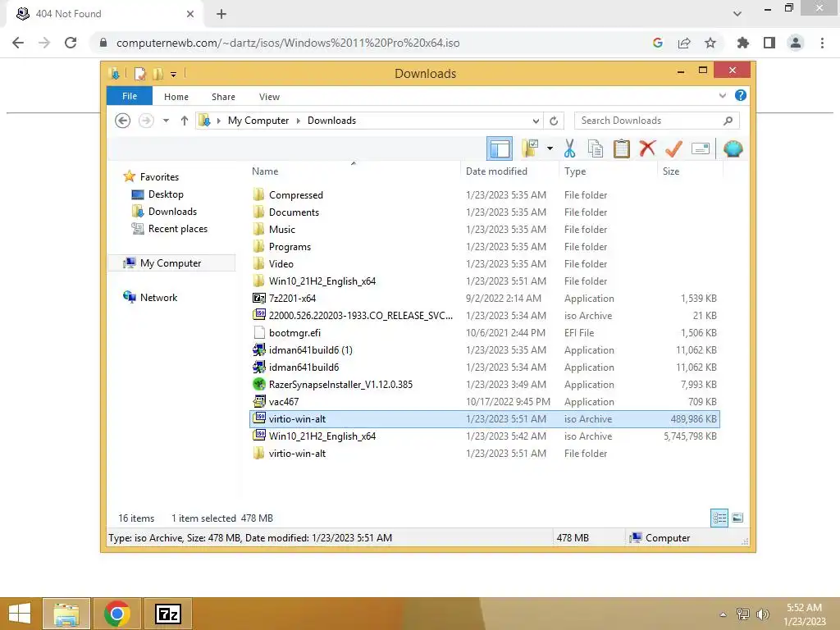Select the 7z2201-x64 application file
The width and height of the screenshot is (840, 630).
coord(484,299)
